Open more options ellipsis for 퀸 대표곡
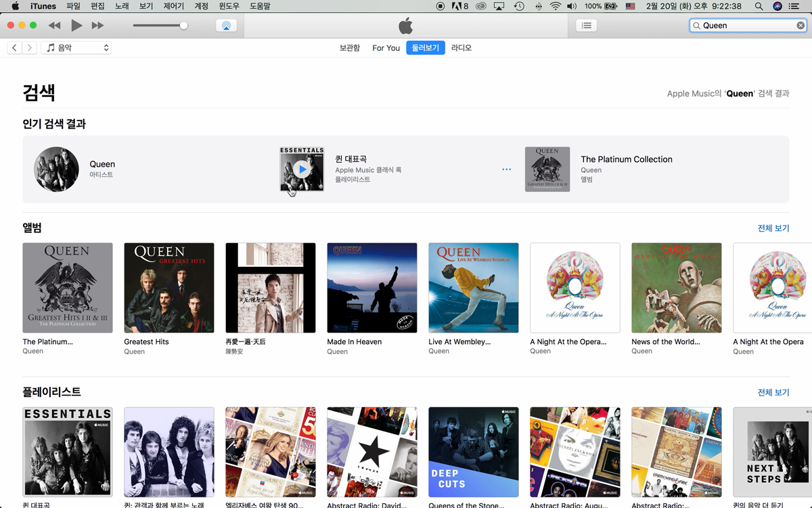The image size is (812, 508). 506,169
